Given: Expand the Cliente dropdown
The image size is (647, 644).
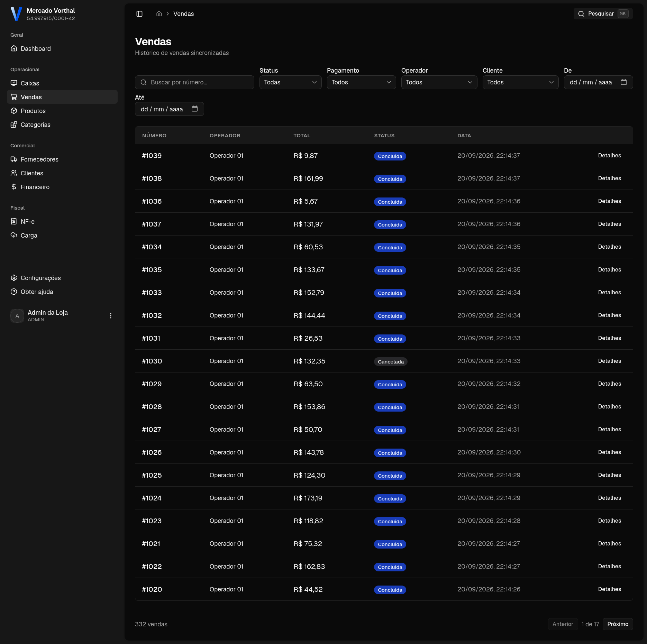Looking at the screenshot, I should (x=521, y=82).
